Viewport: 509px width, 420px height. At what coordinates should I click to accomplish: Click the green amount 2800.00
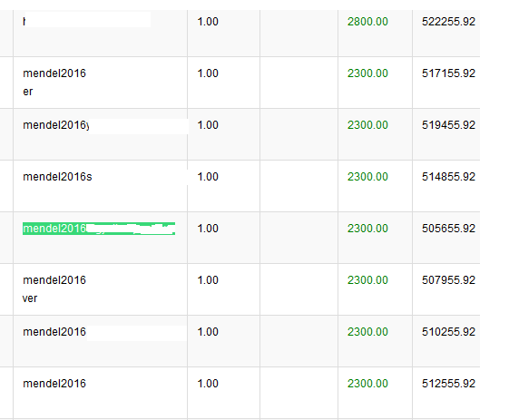point(367,22)
